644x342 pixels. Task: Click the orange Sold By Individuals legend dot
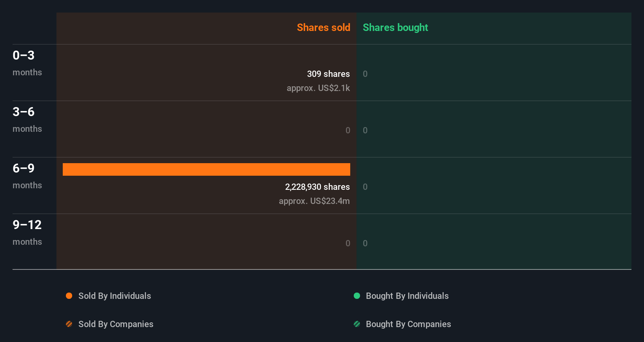pos(69,296)
